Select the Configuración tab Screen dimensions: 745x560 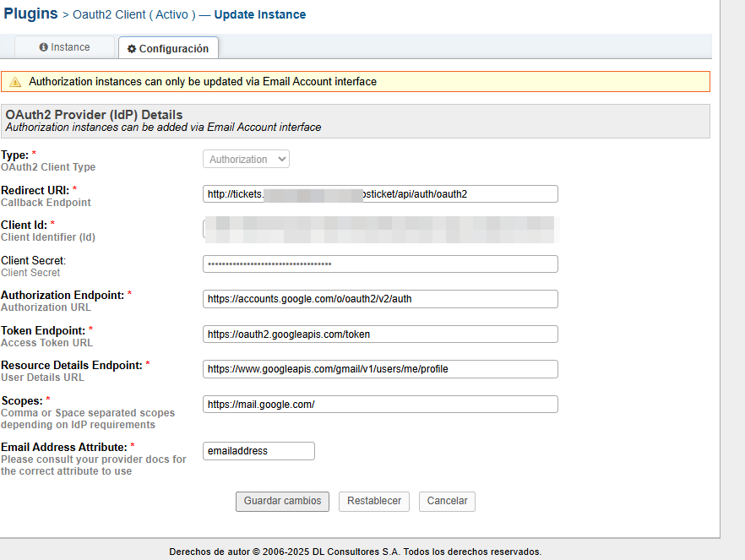[x=168, y=49]
